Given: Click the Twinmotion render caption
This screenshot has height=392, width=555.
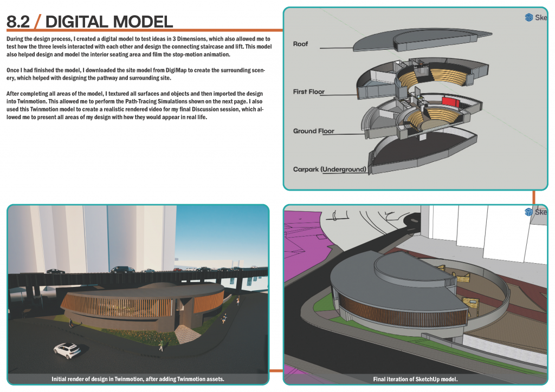Looking at the screenshot, I should click(x=138, y=379).
